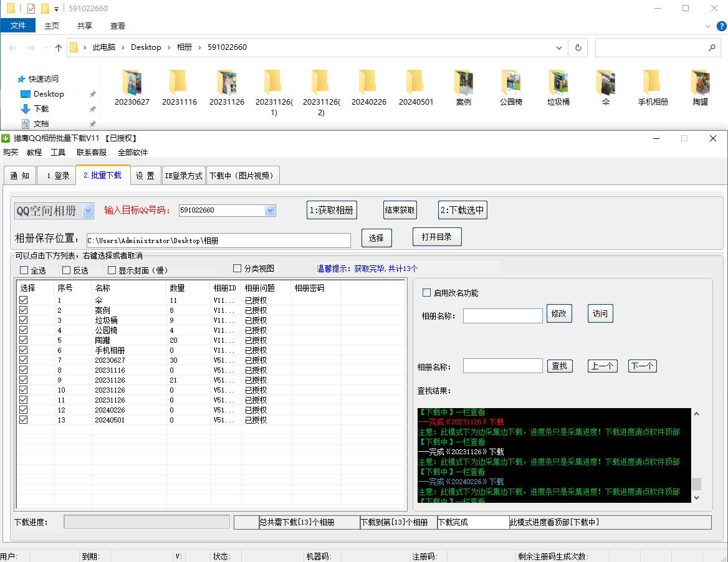Click album name field beside 修改
Image resolution: width=728 pixels, height=562 pixels.
[503, 315]
